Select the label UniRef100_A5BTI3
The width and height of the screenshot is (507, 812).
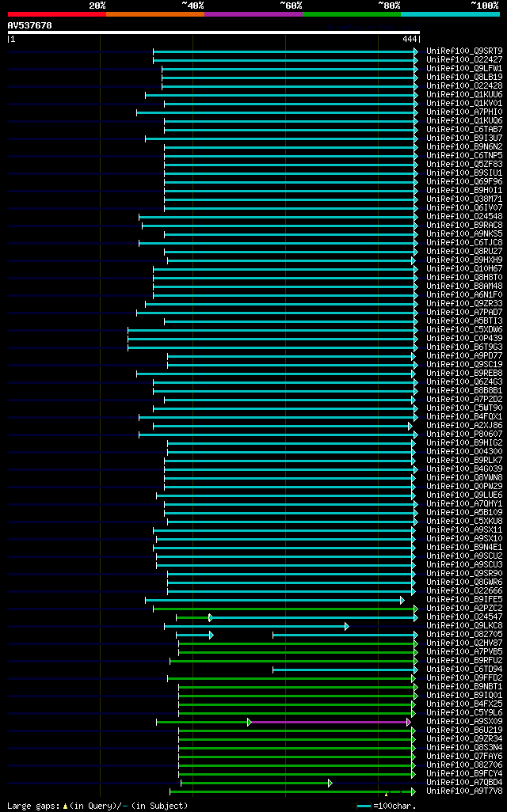[x=464, y=321]
